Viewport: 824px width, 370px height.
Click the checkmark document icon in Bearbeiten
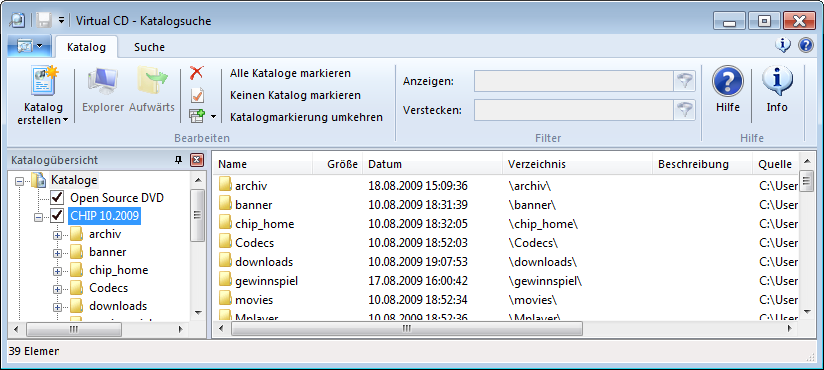197,95
